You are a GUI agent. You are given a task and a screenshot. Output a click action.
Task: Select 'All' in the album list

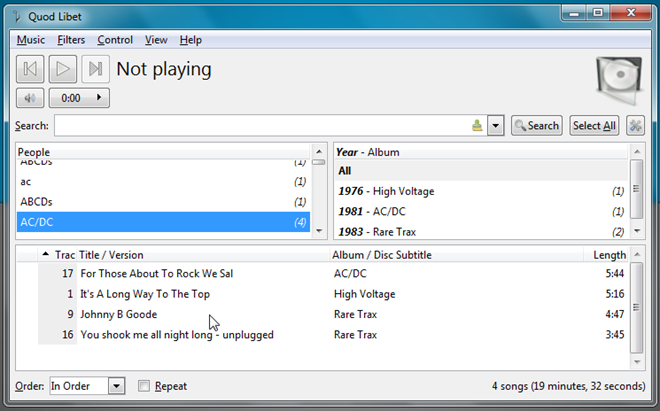point(481,171)
